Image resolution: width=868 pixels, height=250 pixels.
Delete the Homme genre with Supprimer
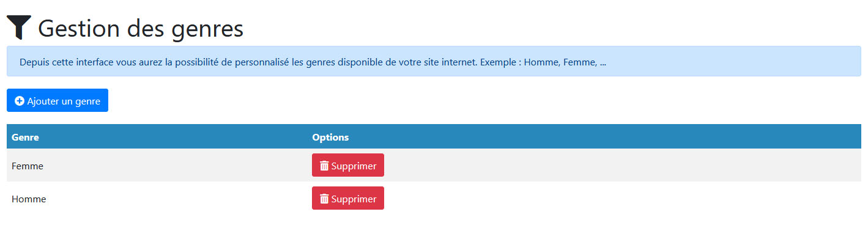(347, 199)
